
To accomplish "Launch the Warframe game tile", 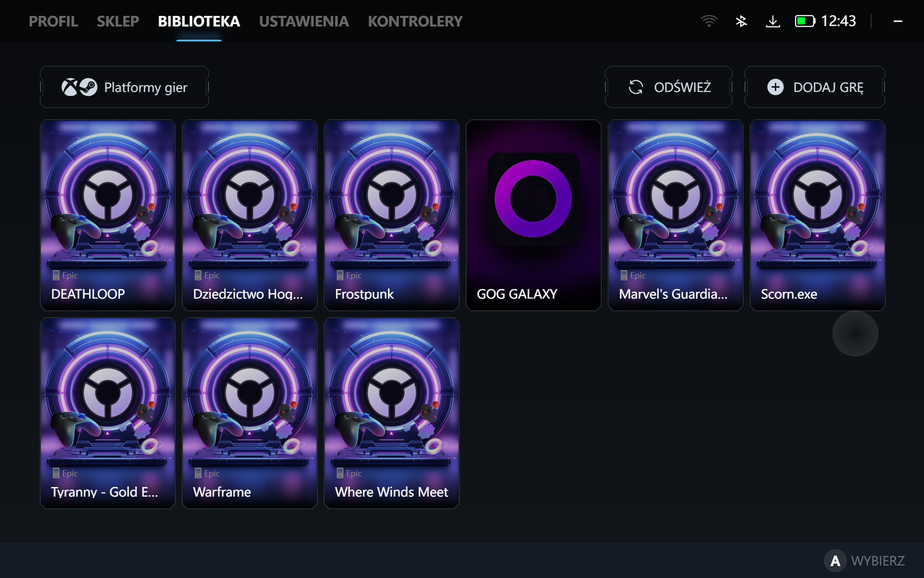I will click(250, 413).
